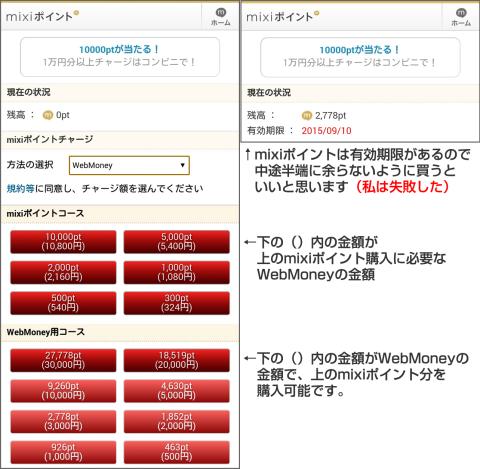The image size is (480, 469).
Task: Pick the 300pt (324円) charge option
Action: click(177, 303)
